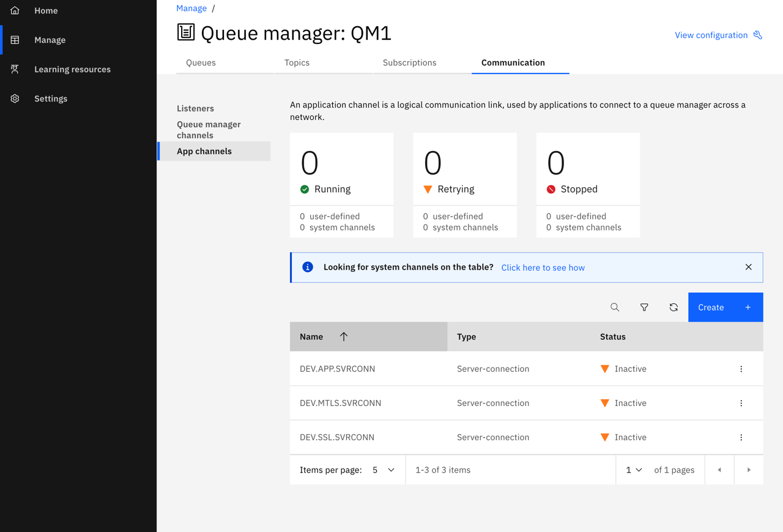Open overflow menu for DEV.MTLS.SVRCONN
Viewport: 783px width, 532px height.
click(741, 403)
